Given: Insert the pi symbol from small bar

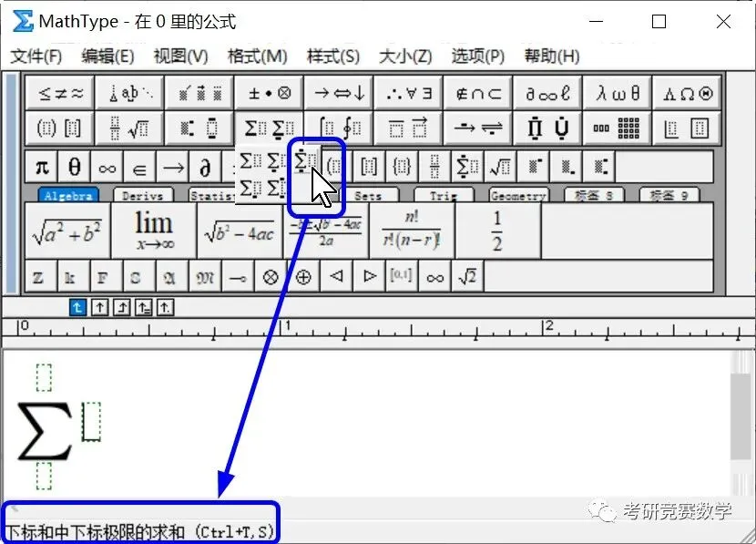Looking at the screenshot, I should [42, 167].
